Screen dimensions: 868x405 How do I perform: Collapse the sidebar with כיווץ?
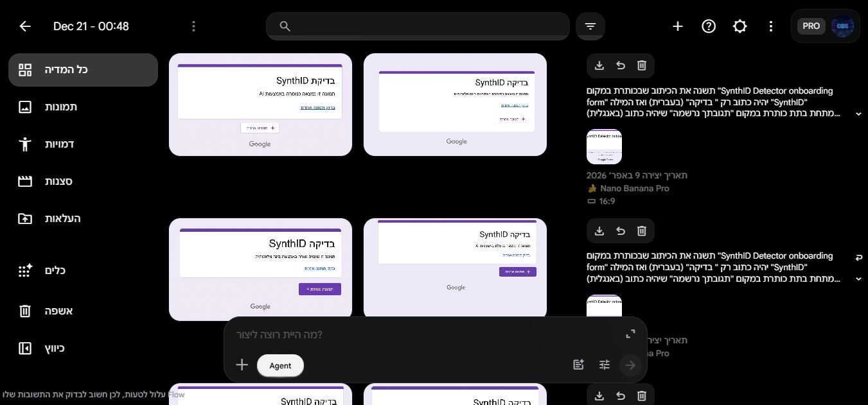[83, 349]
